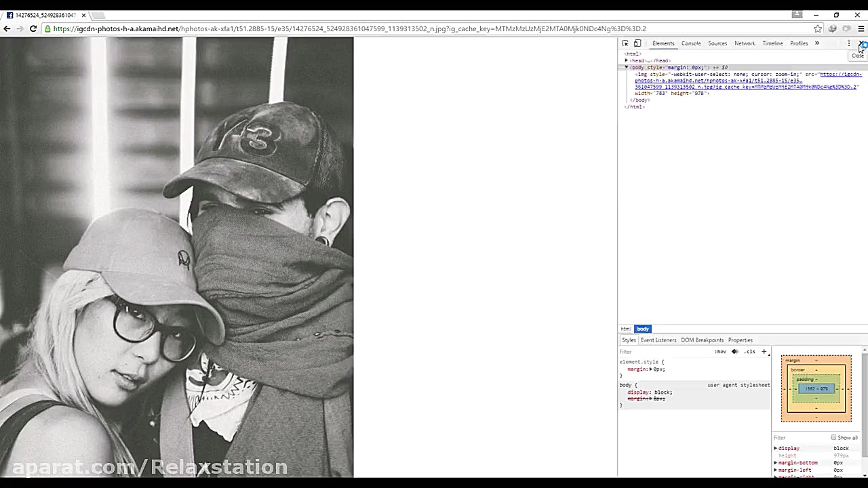Open the Profiles tab
Image resolution: width=868 pixels, height=488 pixels.
coord(799,43)
